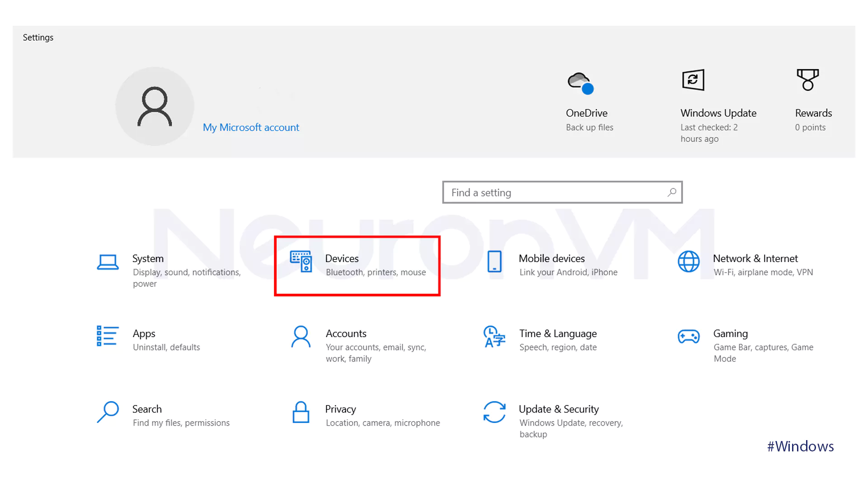The image size is (868, 488).
Task: Open the Gaming settings heading
Action: click(x=731, y=334)
